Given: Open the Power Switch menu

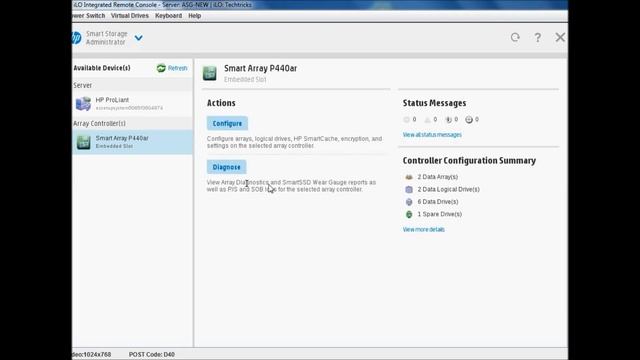Looking at the screenshot, I should pyautogui.click(x=89, y=16).
